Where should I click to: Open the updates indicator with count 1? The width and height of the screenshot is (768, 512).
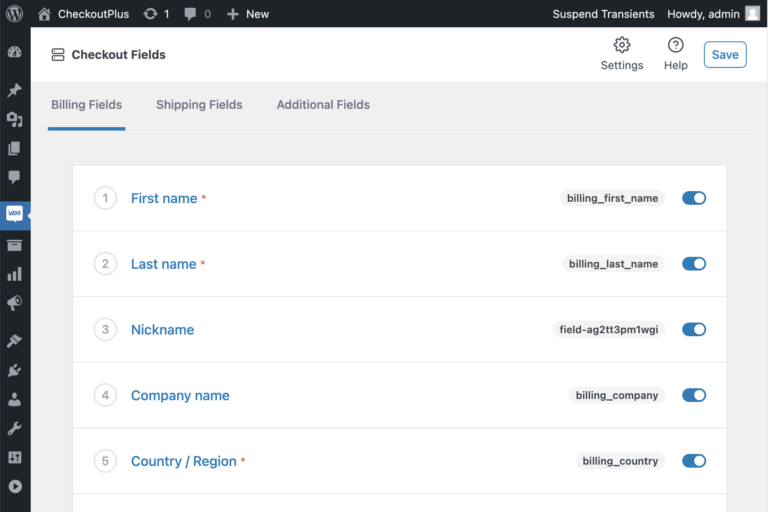(156, 14)
